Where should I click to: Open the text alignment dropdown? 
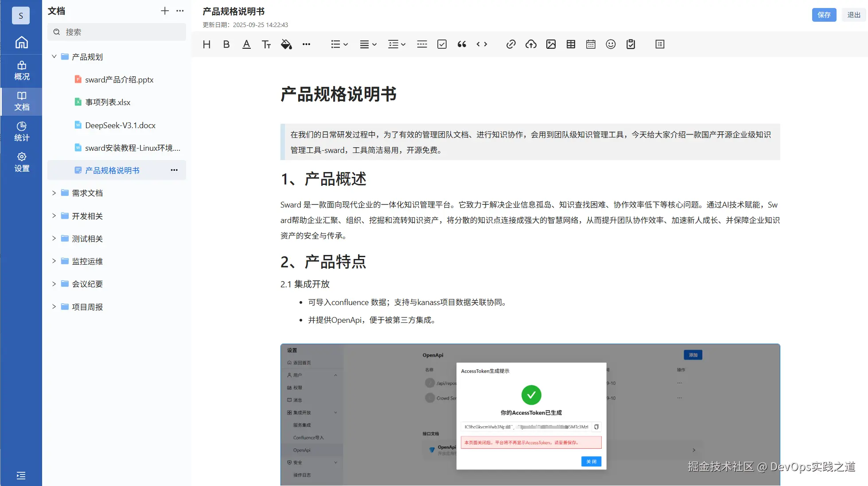point(368,44)
